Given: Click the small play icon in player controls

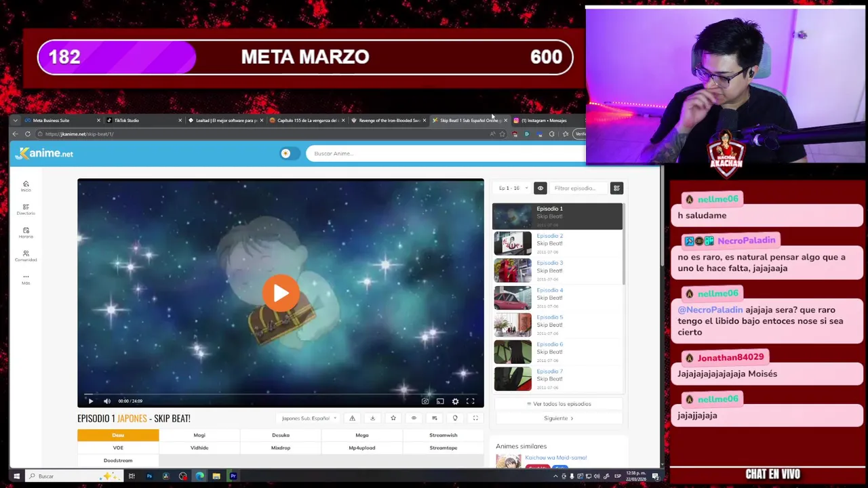Looking at the screenshot, I should click(x=90, y=401).
